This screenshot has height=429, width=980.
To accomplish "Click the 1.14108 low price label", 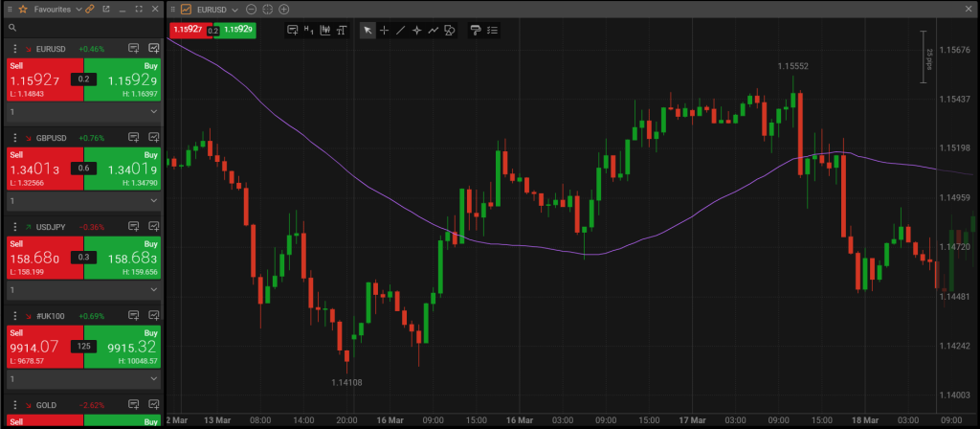I will (346, 383).
